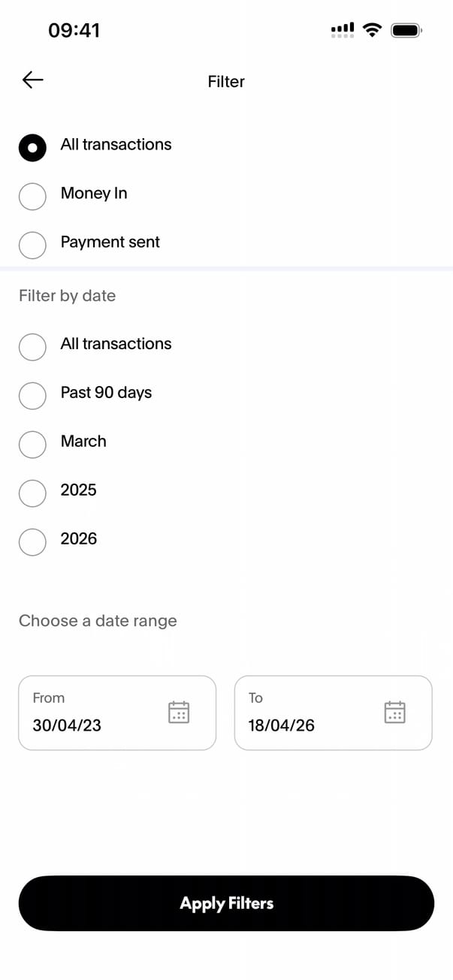Select the Money In radio option
The image size is (453, 980).
pyautogui.click(x=32, y=197)
